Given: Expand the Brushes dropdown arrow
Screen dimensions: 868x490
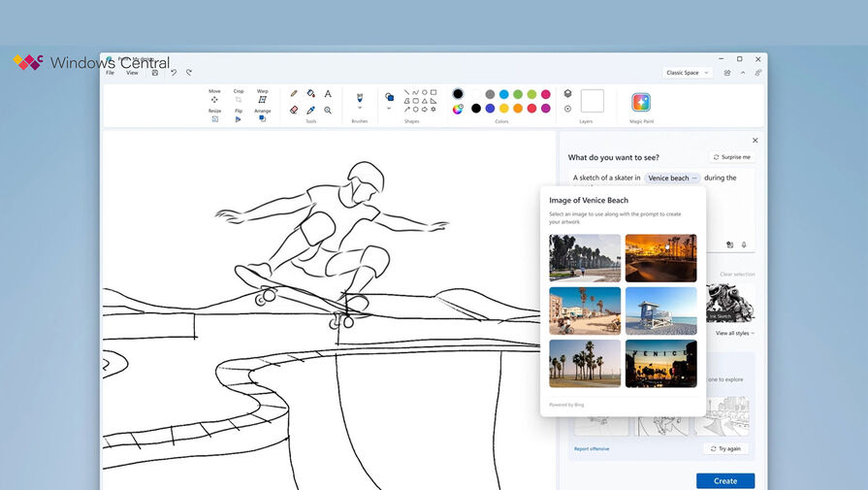Looking at the screenshot, I should (359, 109).
